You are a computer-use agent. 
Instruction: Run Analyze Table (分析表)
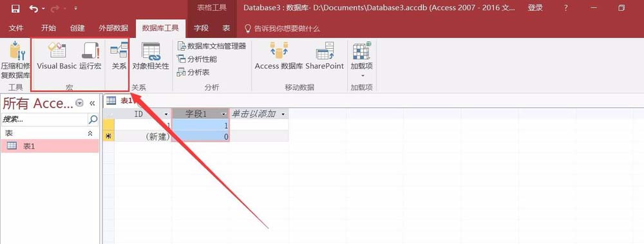pos(193,72)
